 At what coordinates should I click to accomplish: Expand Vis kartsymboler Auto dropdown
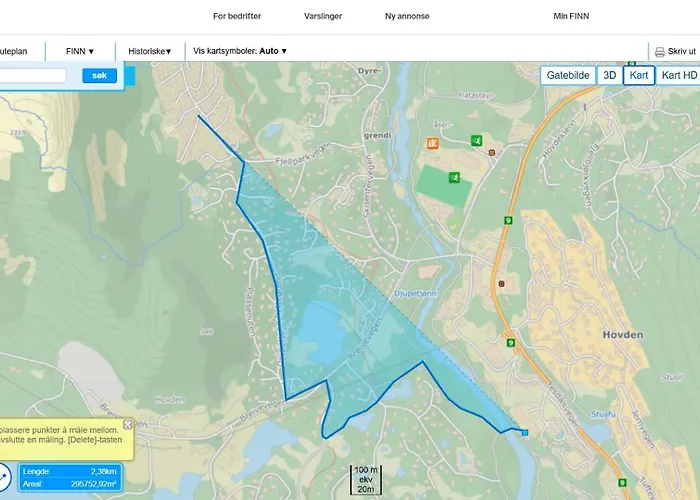pos(240,51)
